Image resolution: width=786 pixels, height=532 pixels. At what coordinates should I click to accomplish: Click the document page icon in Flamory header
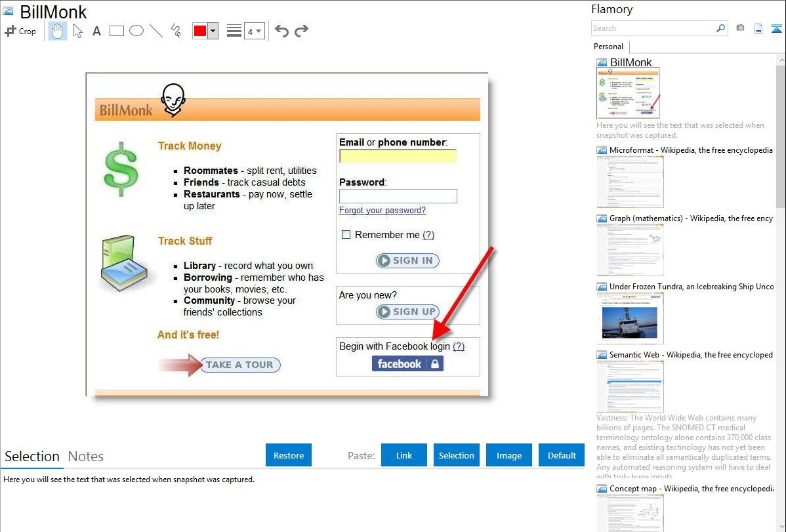point(758,28)
